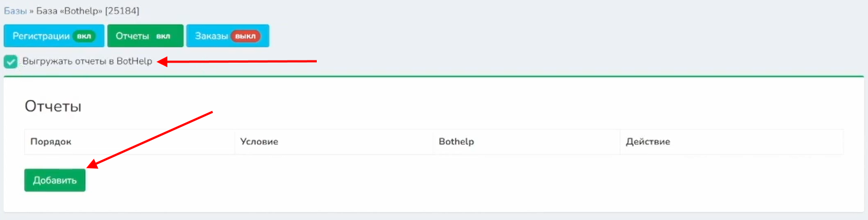This screenshot has width=868, height=220.
Task: Select the Отчеты tab
Action: (x=132, y=36)
